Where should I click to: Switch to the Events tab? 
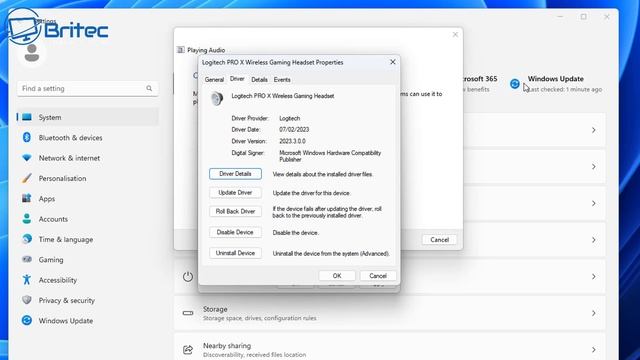coord(282,80)
